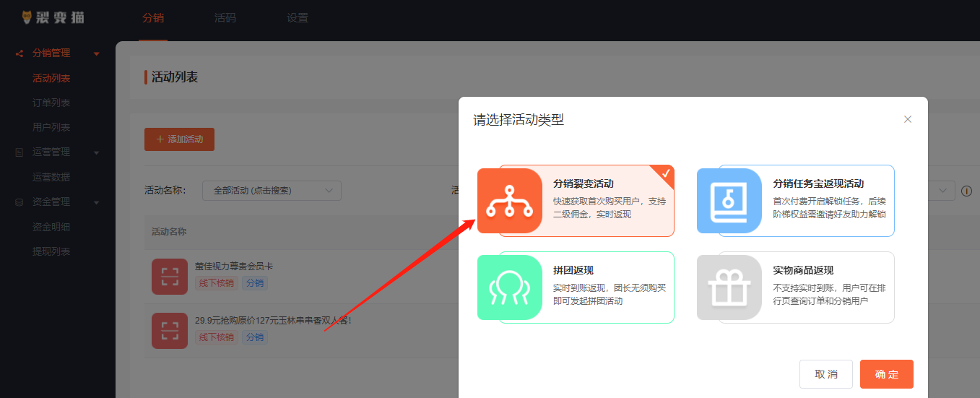The width and height of the screenshot is (980, 398).
Task: Click the 裂变猫 logo
Action: tap(53, 17)
